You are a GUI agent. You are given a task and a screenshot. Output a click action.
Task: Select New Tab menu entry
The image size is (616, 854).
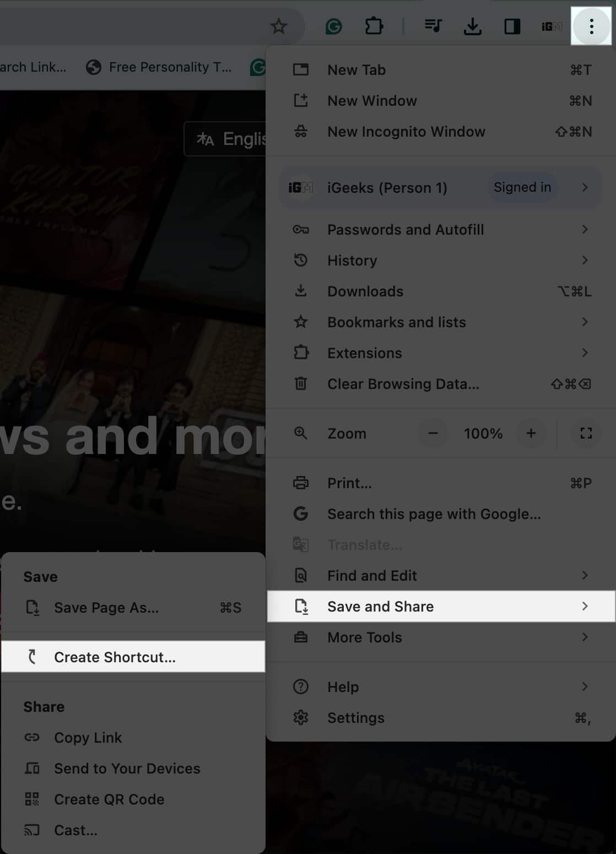441,70
